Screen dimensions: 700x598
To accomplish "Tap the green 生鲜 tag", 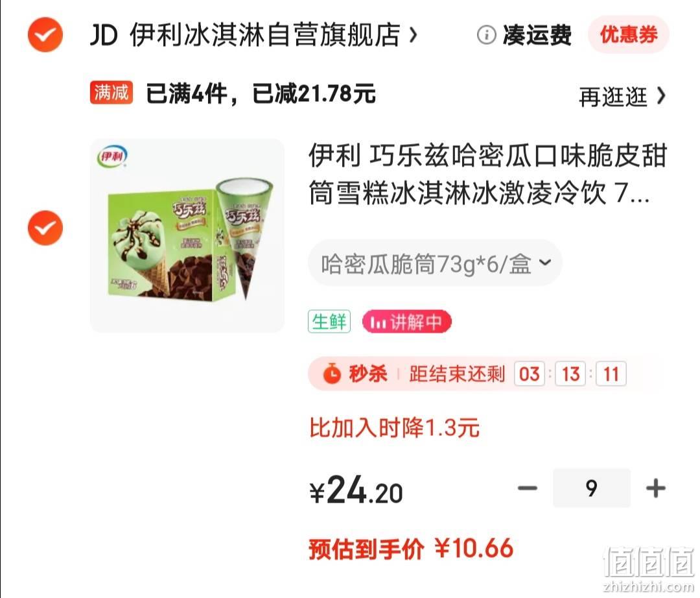I will click(329, 321).
